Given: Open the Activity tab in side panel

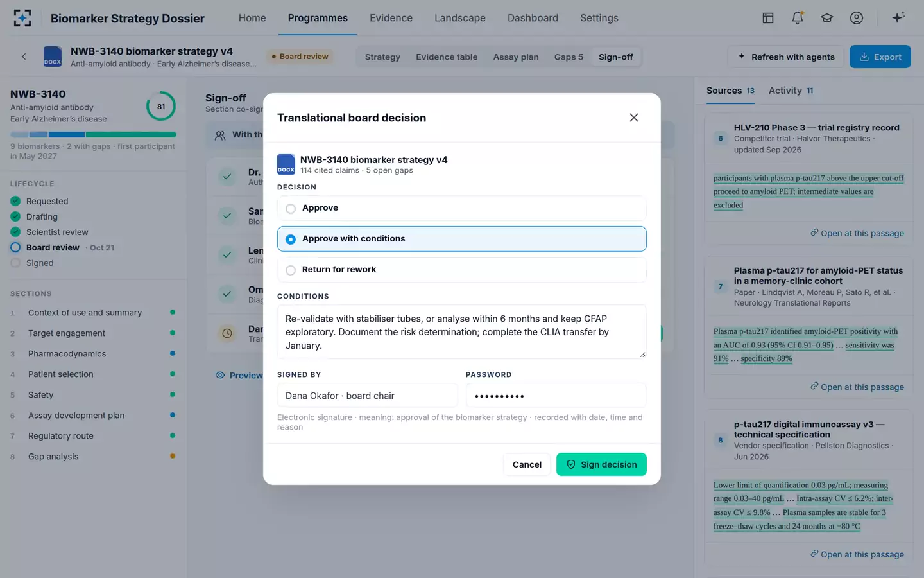Looking at the screenshot, I should [x=791, y=91].
